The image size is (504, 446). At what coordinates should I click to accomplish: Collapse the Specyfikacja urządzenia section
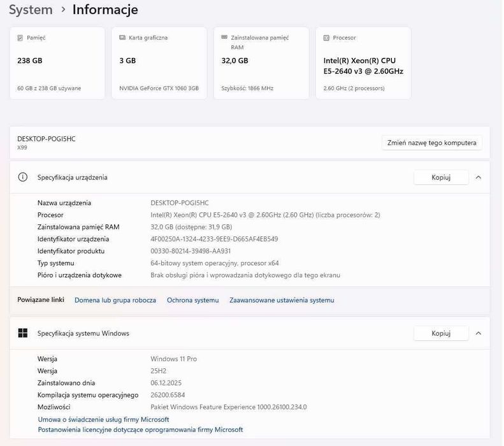(479, 177)
